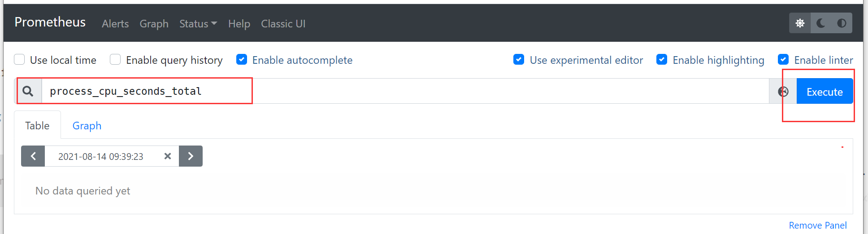Disable the Enable autocomplete checkbox
The image size is (868, 234).
[242, 60]
